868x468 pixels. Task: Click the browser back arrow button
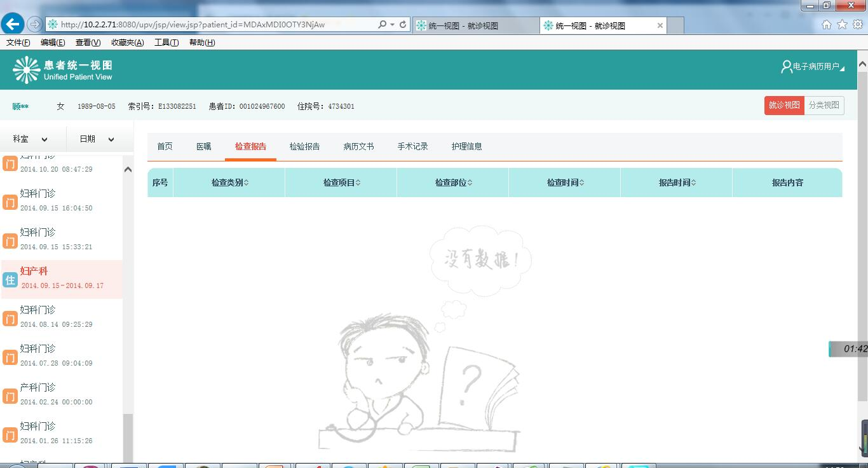[13, 24]
